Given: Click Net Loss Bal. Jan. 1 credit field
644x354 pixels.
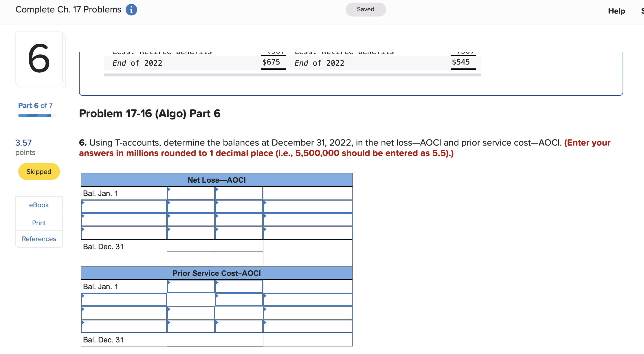Looking at the screenshot, I should coord(239,193).
